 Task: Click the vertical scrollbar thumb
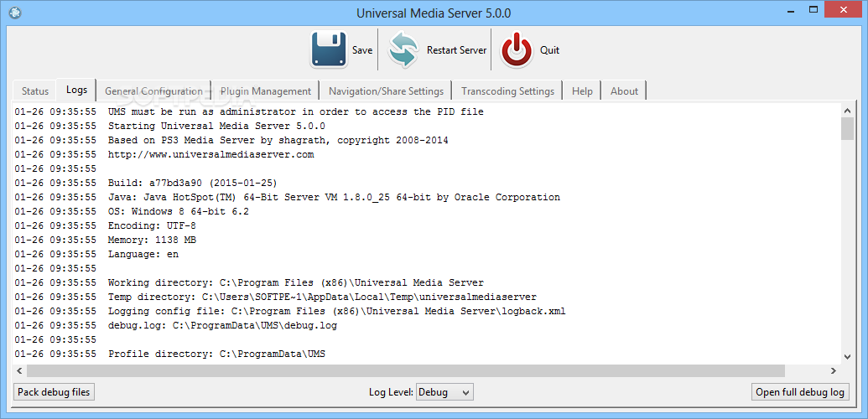click(847, 128)
